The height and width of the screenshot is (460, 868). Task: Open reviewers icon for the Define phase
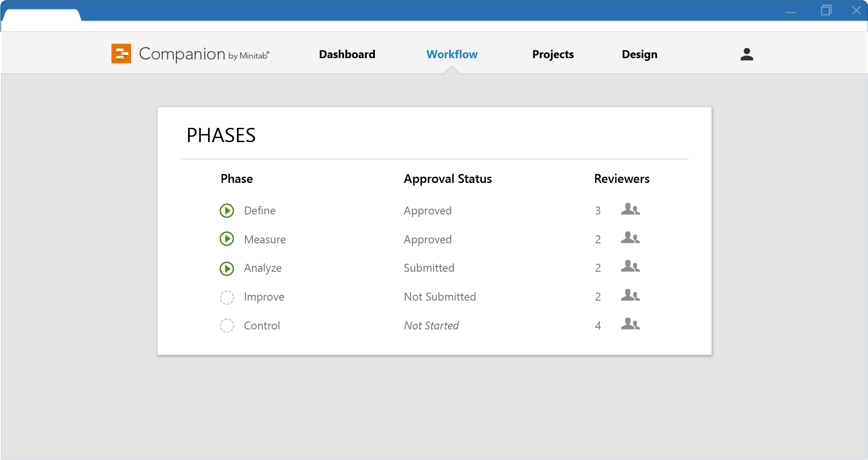(x=630, y=209)
